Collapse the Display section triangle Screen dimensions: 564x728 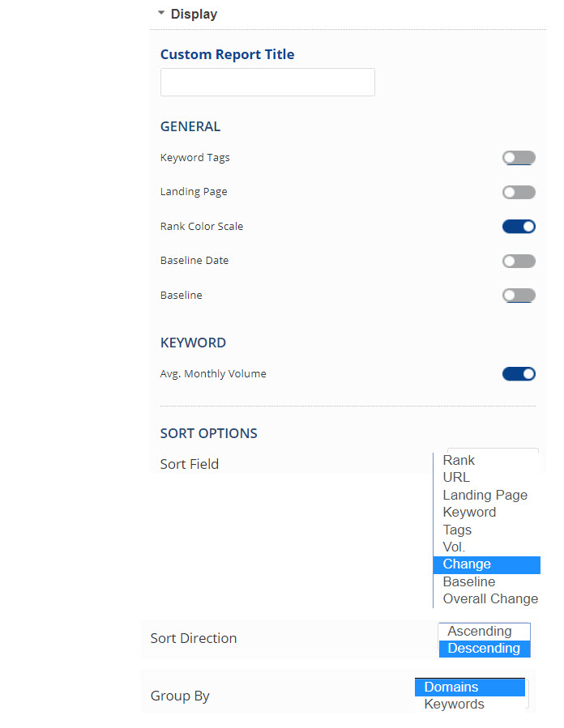pyautogui.click(x=161, y=14)
